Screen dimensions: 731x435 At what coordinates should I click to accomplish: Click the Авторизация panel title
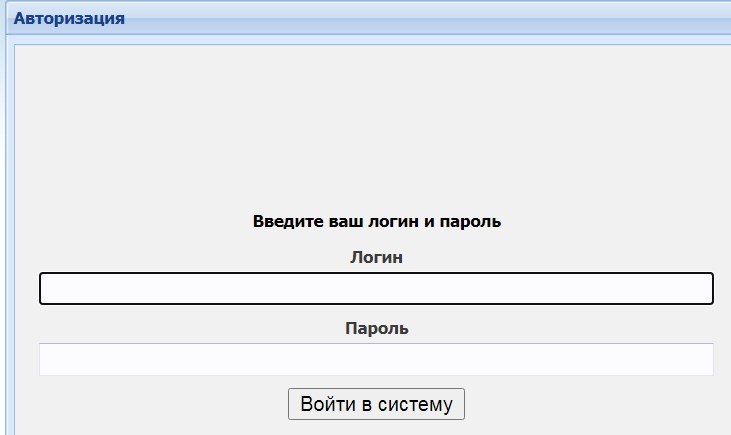[69, 18]
